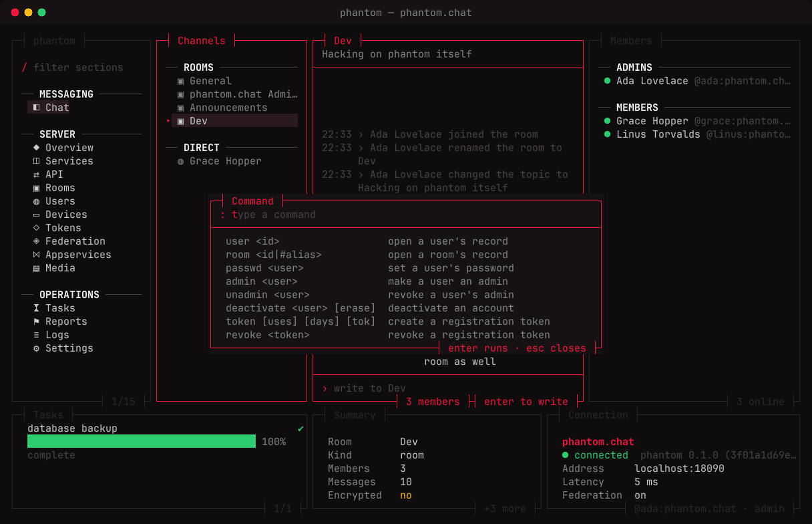Click the Logs lines icon

tap(36, 335)
